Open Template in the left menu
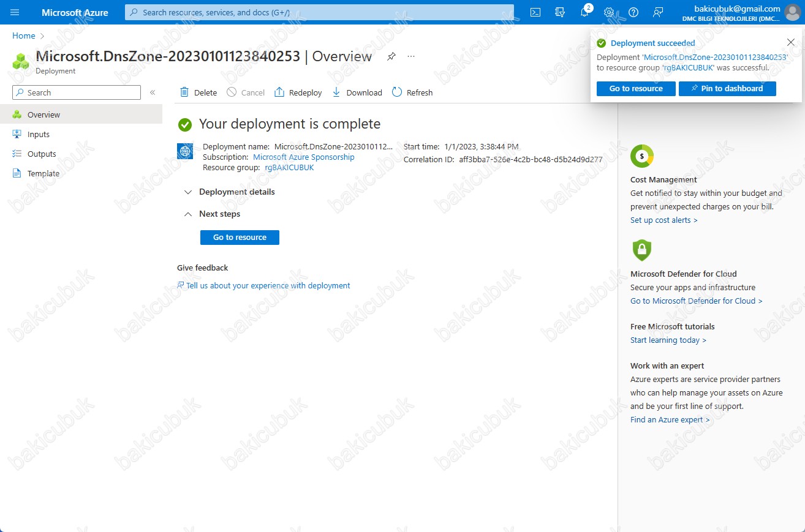This screenshot has width=805, height=532. coord(81,173)
